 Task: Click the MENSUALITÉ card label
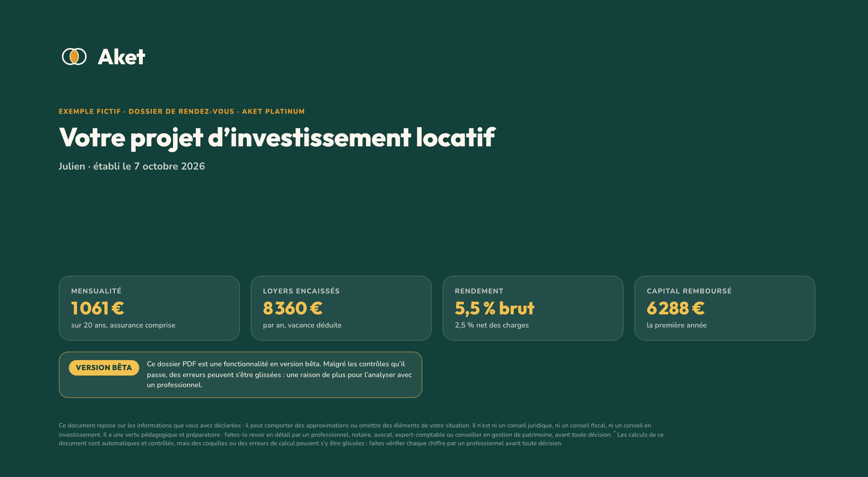click(x=96, y=291)
